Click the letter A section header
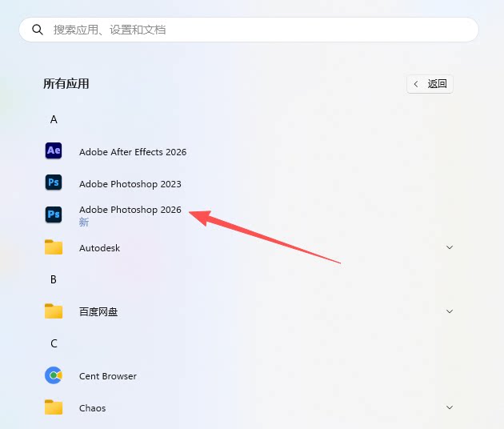The image size is (504, 429). 54,119
